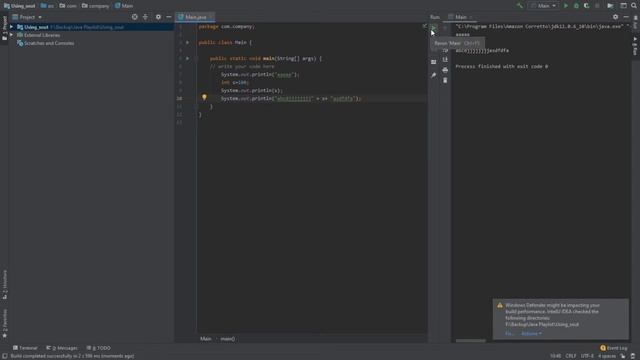Click the 'Process finished with exit code 0' line

(502, 67)
